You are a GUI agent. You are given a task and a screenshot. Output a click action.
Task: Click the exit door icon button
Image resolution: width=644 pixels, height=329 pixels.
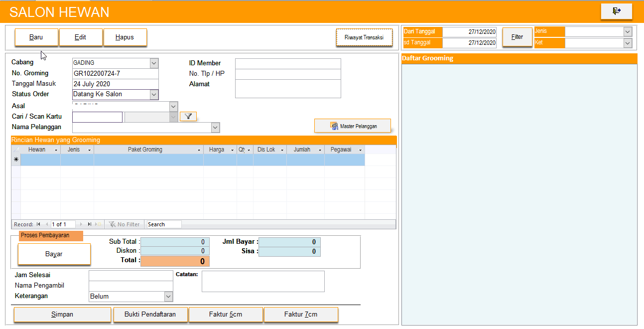click(616, 11)
